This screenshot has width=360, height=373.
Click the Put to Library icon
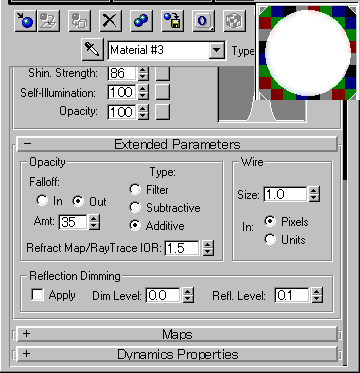pyautogui.click(x=172, y=22)
